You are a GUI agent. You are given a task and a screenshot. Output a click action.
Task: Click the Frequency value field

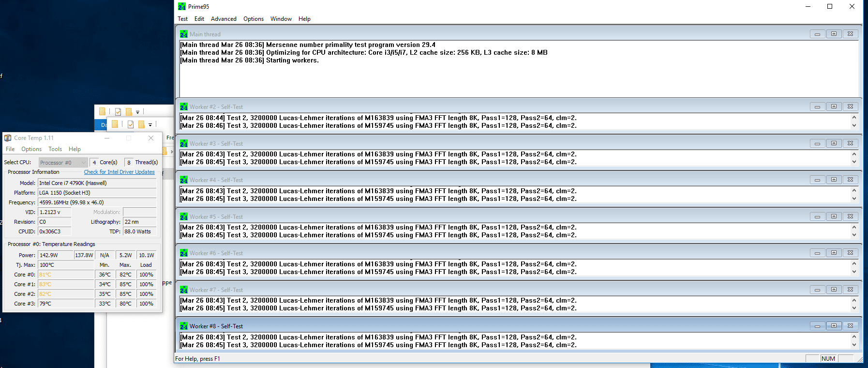[97, 202]
